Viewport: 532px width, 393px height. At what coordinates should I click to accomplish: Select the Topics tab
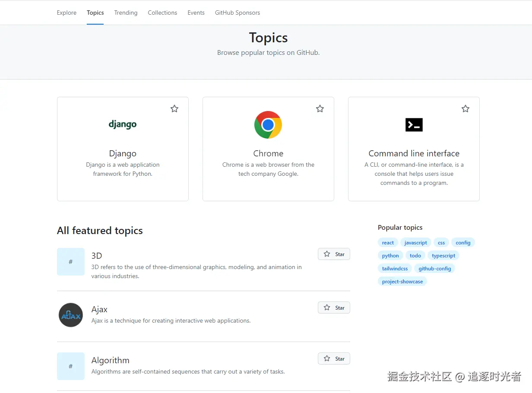[x=95, y=13]
